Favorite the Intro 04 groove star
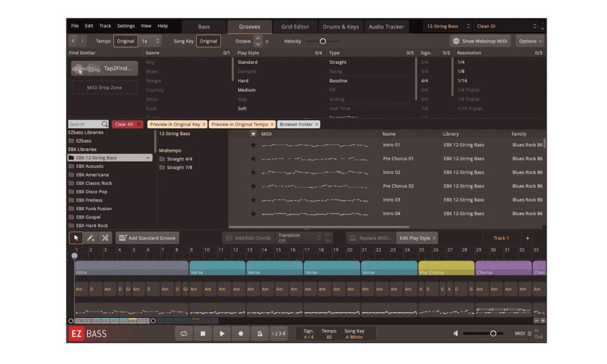 [253, 213]
